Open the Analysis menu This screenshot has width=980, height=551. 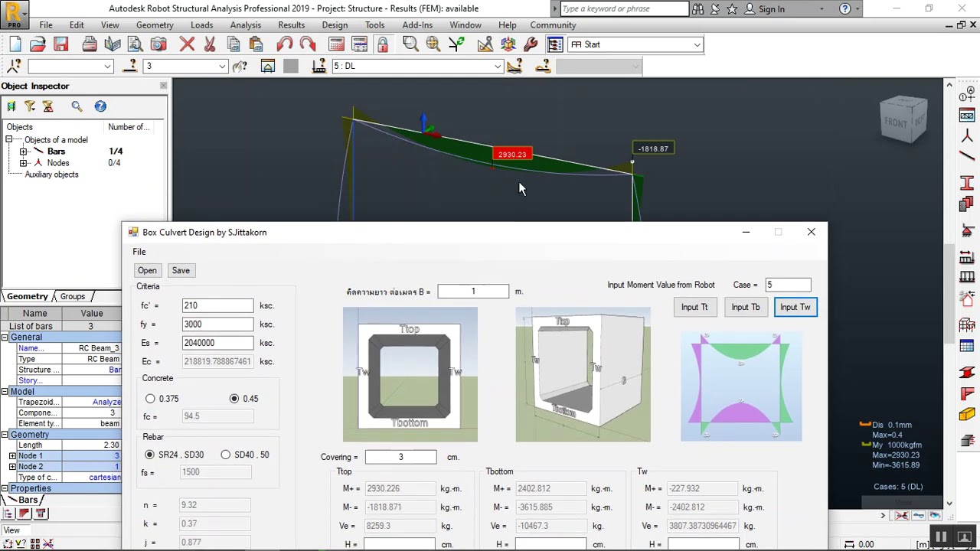click(246, 25)
